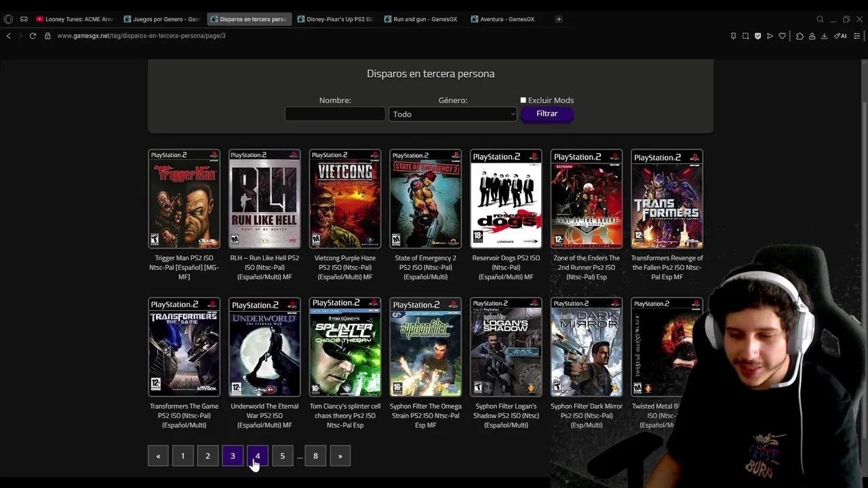This screenshot has width=868, height=488.
Task: Go to next page with » arrow
Action: tap(340, 456)
